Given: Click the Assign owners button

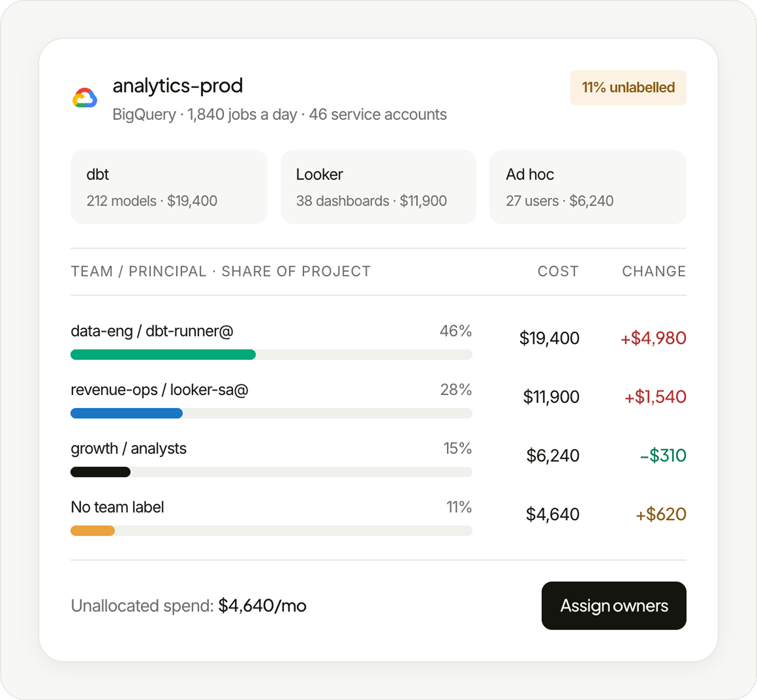Looking at the screenshot, I should (x=614, y=606).
